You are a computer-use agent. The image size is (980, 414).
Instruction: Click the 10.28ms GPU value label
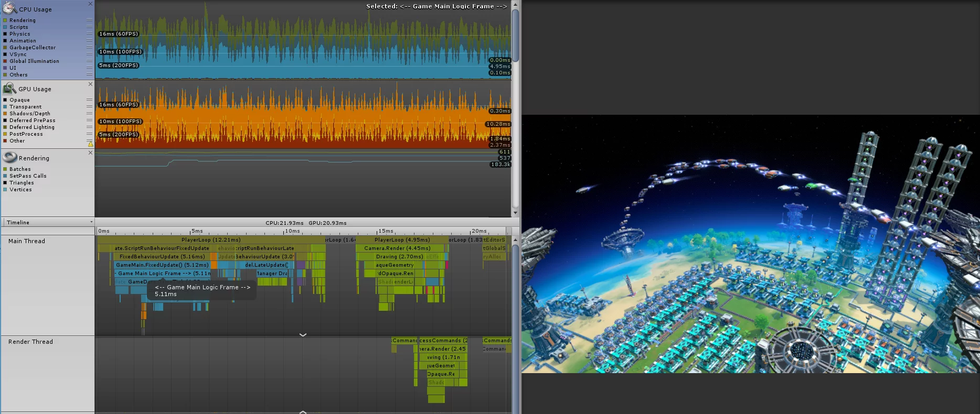point(498,124)
